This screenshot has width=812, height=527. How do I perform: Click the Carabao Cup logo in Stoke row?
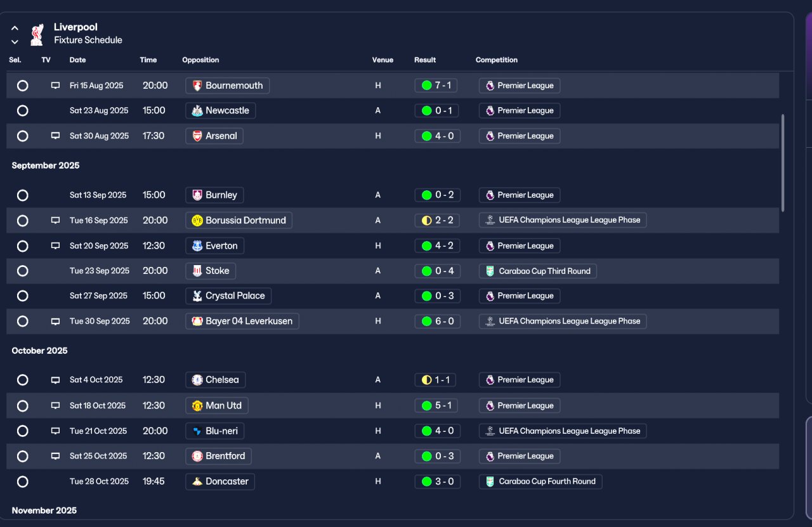click(x=490, y=271)
